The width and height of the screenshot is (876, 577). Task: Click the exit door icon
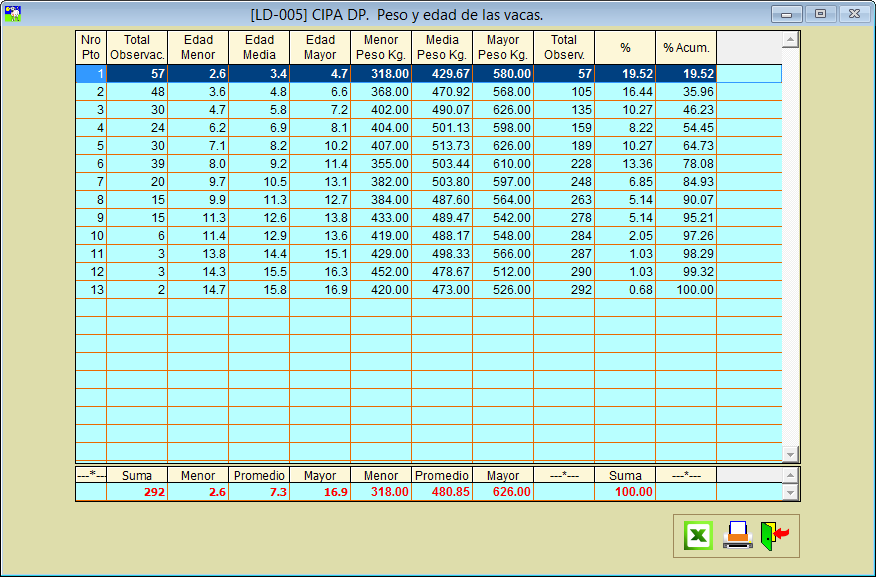pyautogui.click(x=773, y=536)
